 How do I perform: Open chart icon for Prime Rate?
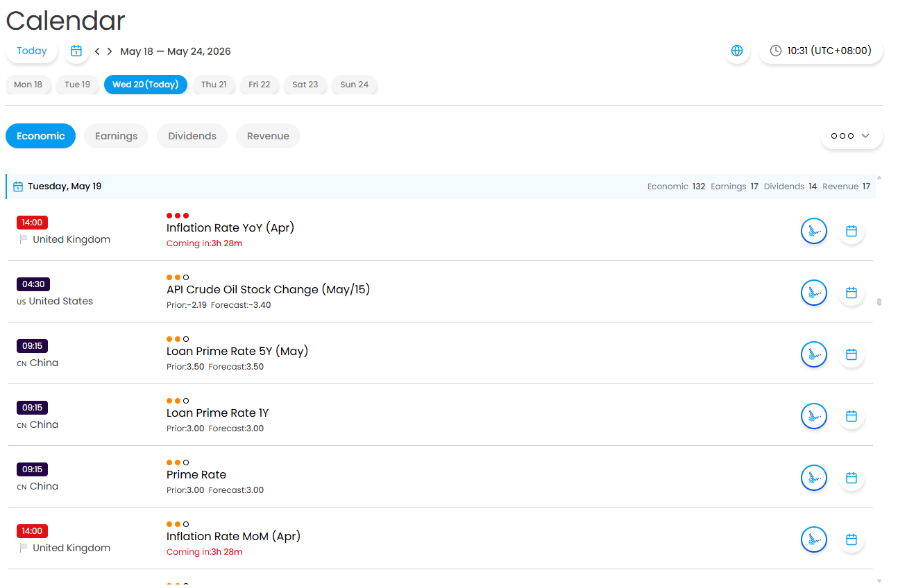pyautogui.click(x=814, y=478)
